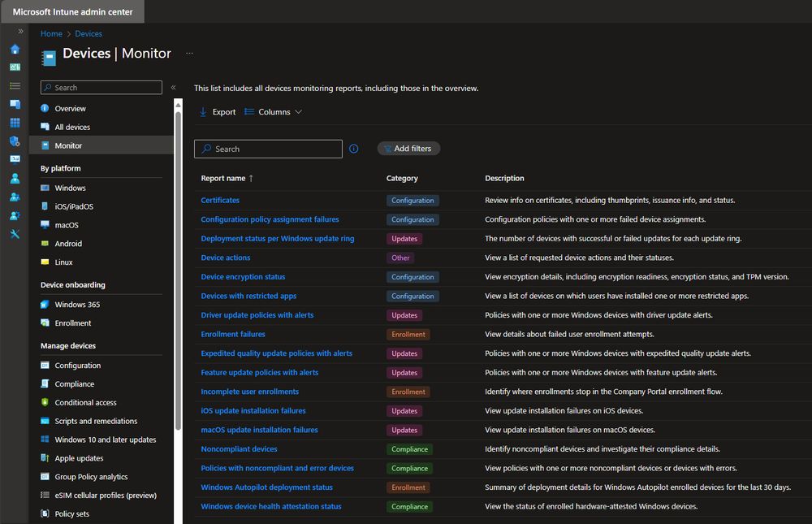Viewport: 812px width, 524px height.
Task: Open the Noncompliant devices report link
Action: (x=239, y=449)
